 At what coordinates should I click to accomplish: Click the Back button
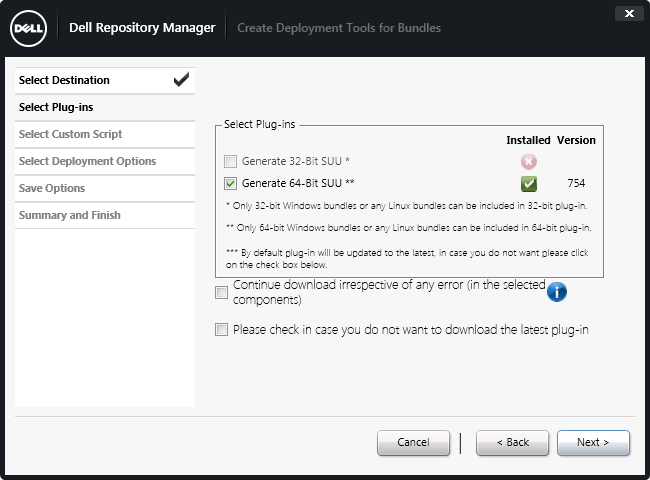pyautogui.click(x=512, y=442)
